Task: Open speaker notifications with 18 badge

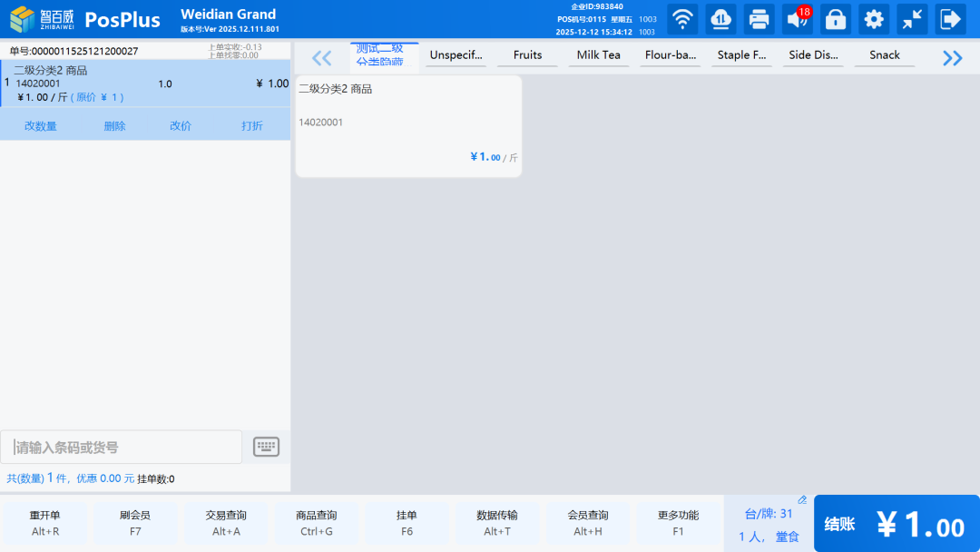Action: coord(797,19)
